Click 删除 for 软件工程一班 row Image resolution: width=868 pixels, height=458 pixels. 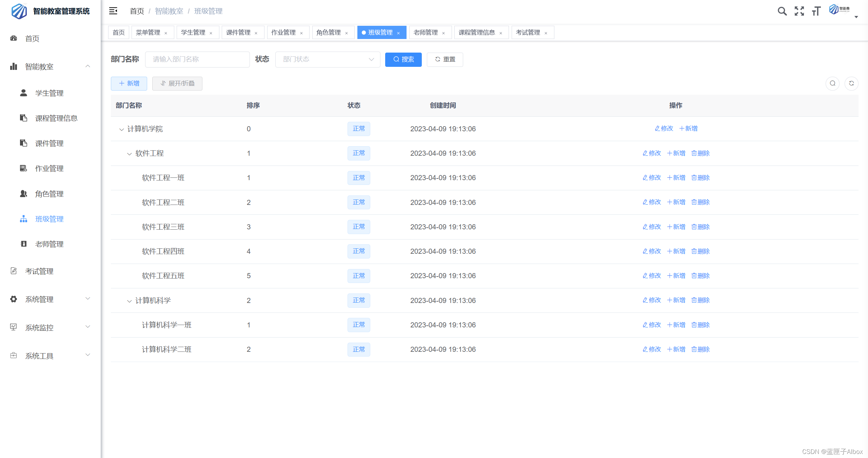click(x=701, y=178)
